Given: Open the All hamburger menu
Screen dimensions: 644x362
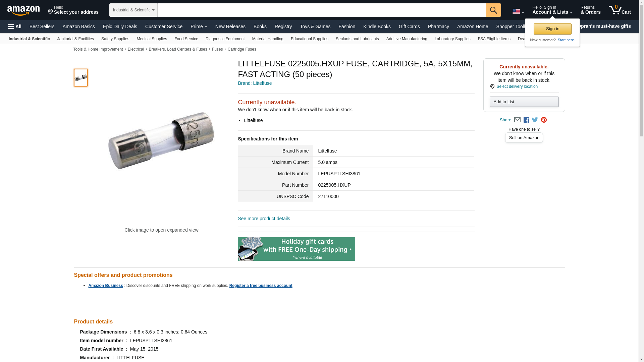Looking at the screenshot, I should point(15,26).
